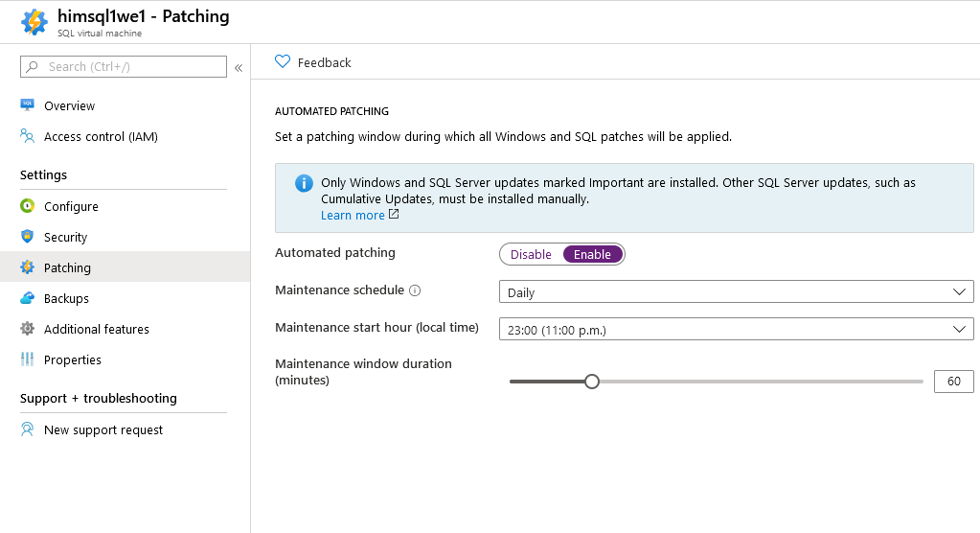The width and height of the screenshot is (980, 533).
Task: Expand the Maintenance start hour dropdown
Action: (x=737, y=329)
